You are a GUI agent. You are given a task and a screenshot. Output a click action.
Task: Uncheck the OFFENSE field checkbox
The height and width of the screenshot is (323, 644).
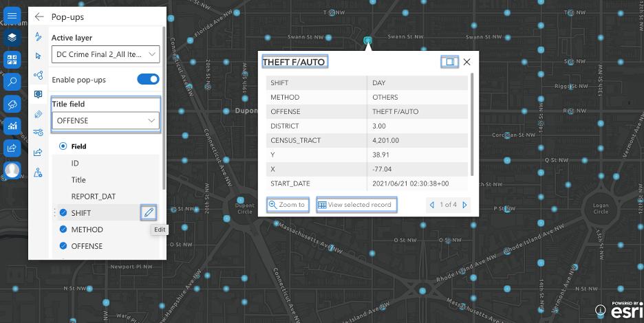point(63,246)
